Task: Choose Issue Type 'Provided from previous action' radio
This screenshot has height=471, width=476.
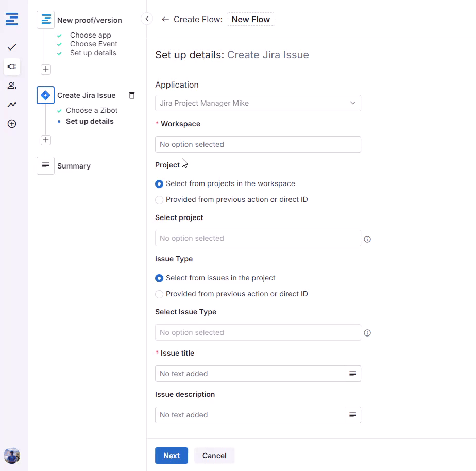Action: (159, 294)
